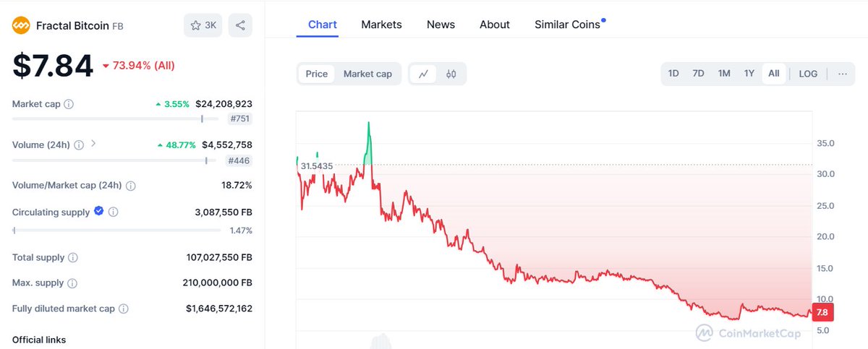This screenshot has width=868, height=349.
Task: Expand Volume (24h) chevron arrow
Action: point(93,144)
